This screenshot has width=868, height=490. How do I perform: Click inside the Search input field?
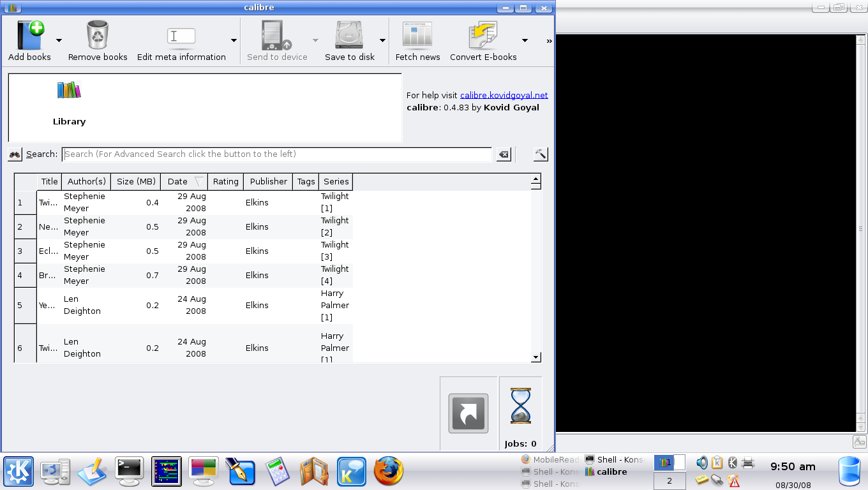(277, 154)
